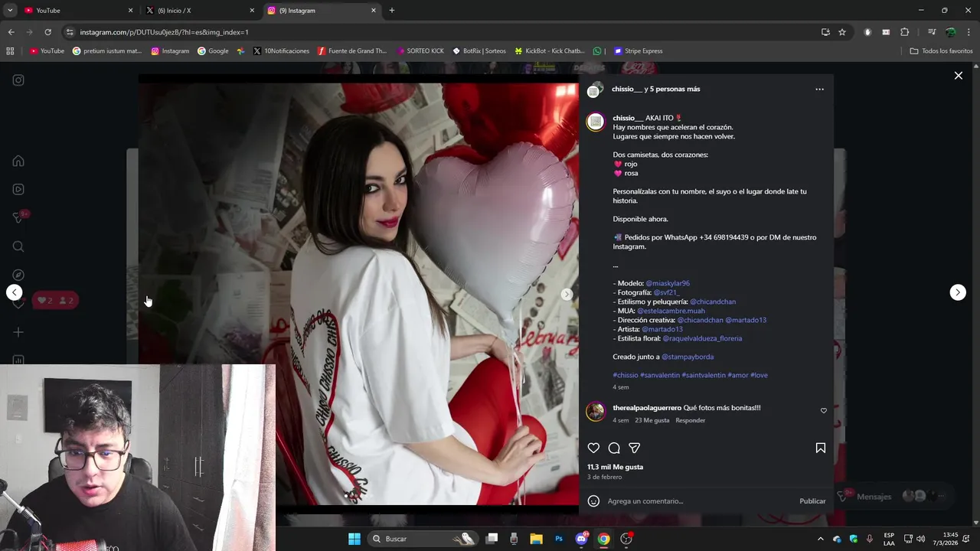Image resolution: width=980 pixels, height=551 pixels.
Task: Open the Windows Start menu
Action: tap(354, 539)
